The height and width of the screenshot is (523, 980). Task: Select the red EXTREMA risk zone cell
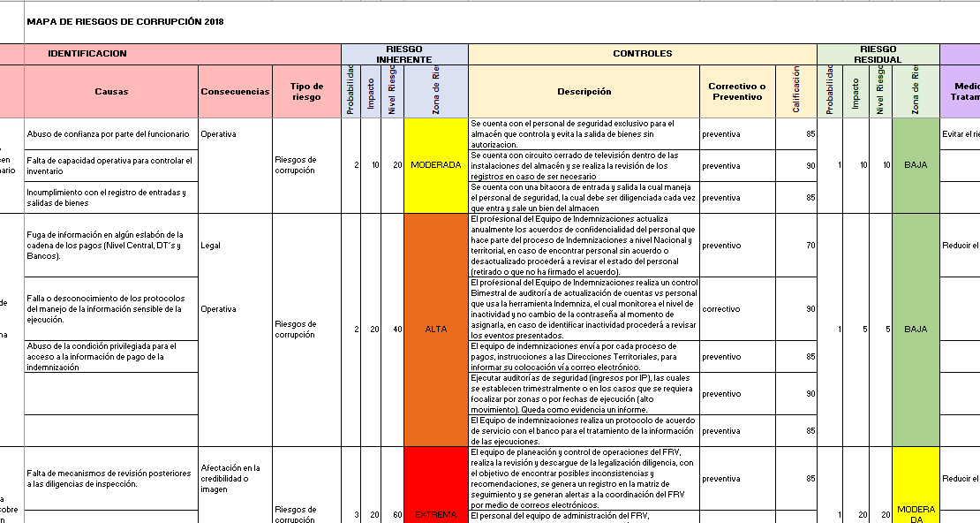pyautogui.click(x=435, y=486)
